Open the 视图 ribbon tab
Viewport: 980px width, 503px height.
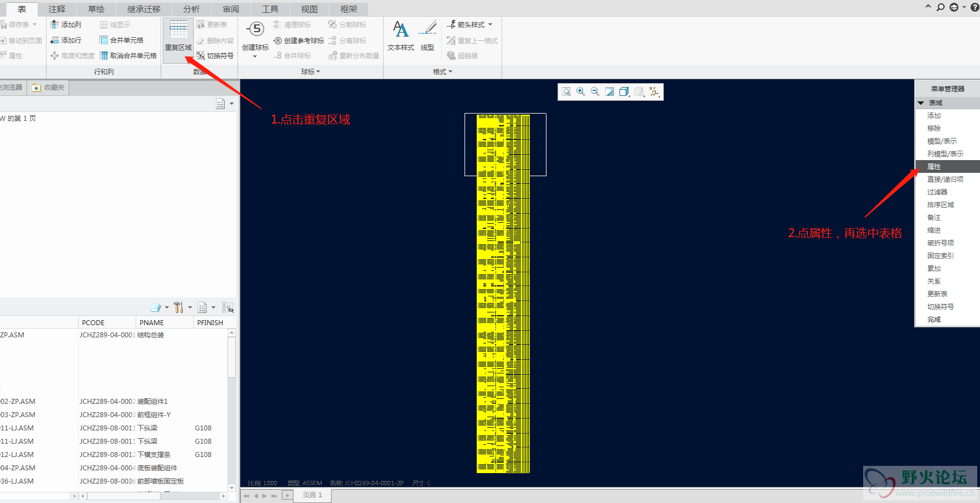310,9
